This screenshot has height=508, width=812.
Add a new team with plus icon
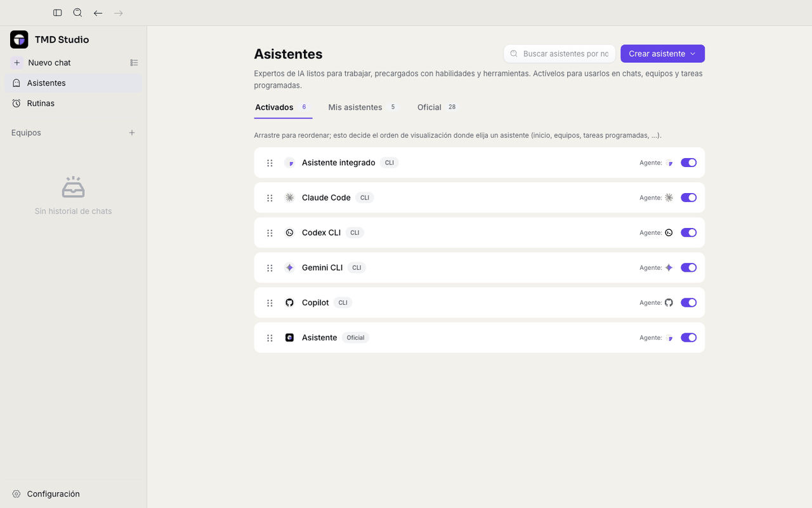132,133
